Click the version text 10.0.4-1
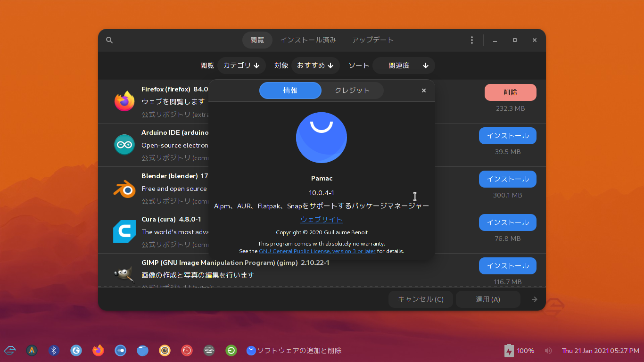The height and width of the screenshot is (362, 644). (x=322, y=193)
